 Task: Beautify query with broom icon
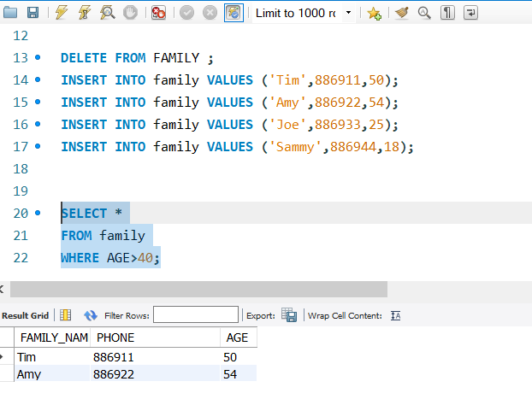click(x=402, y=13)
